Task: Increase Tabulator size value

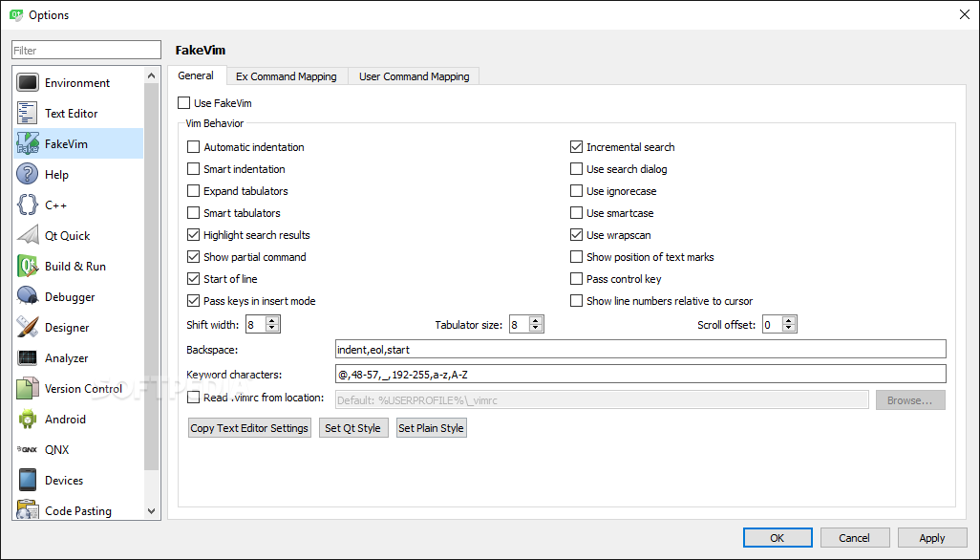Action: coord(536,321)
